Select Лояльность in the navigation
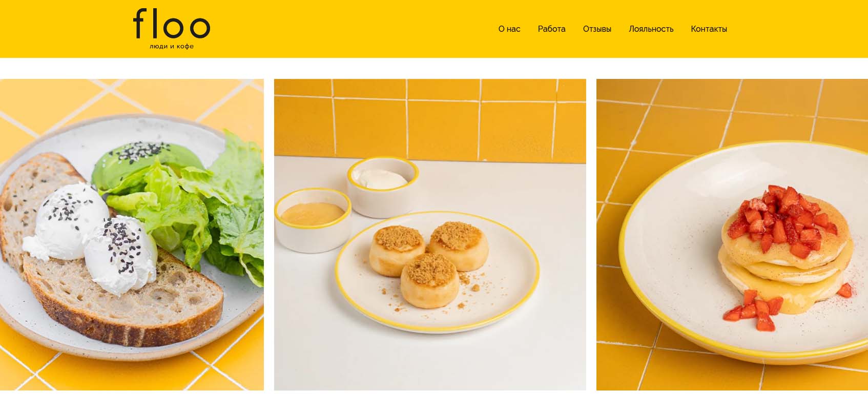Viewport: 868px width, 411px height. pos(651,29)
